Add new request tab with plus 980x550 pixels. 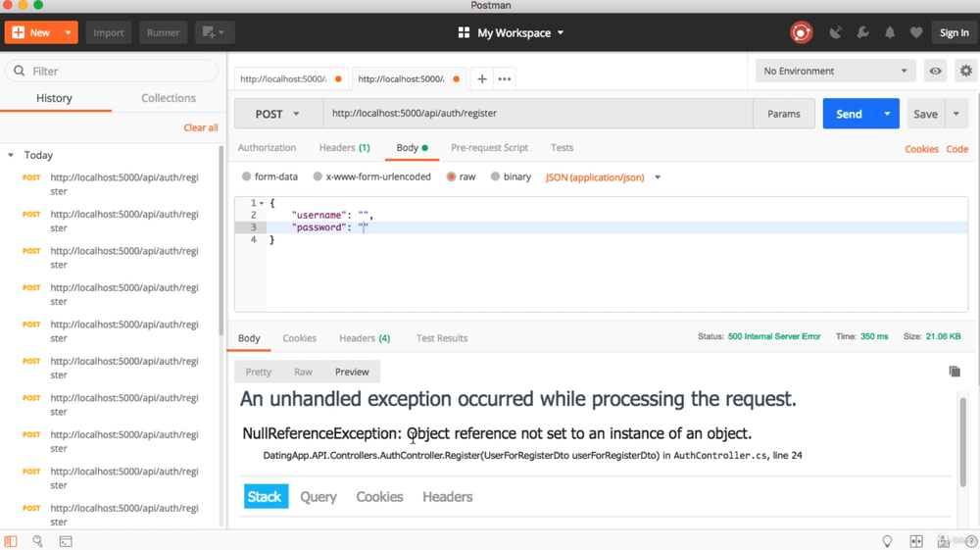482,78
